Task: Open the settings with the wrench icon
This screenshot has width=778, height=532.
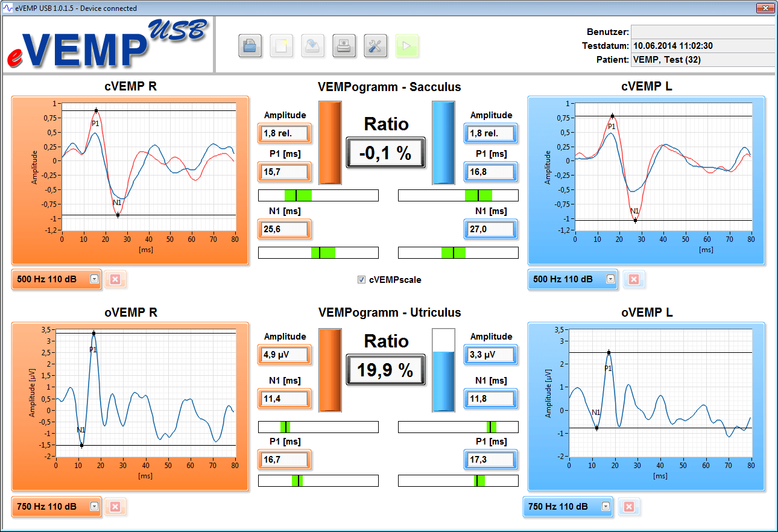Action: pos(375,46)
